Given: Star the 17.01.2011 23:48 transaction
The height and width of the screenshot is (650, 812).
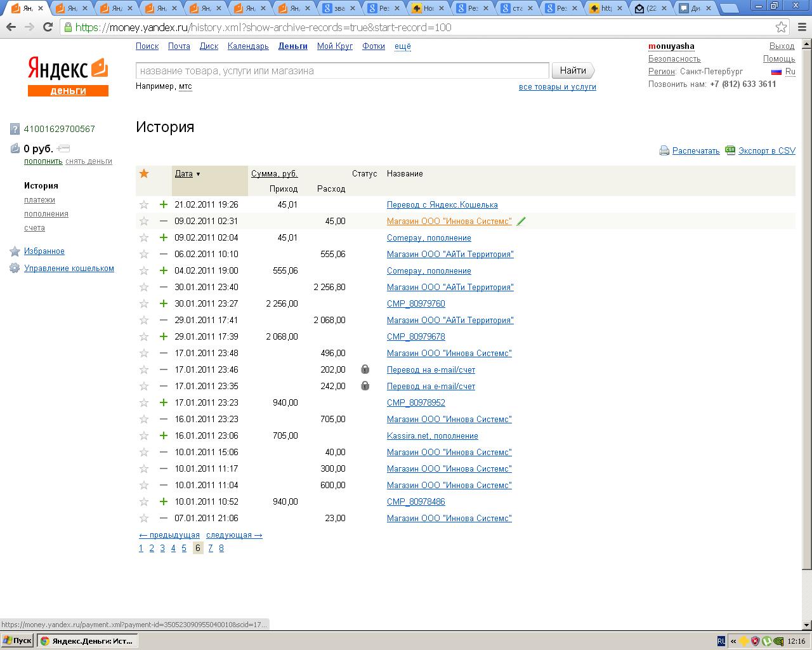Looking at the screenshot, I should click(x=144, y=353).
